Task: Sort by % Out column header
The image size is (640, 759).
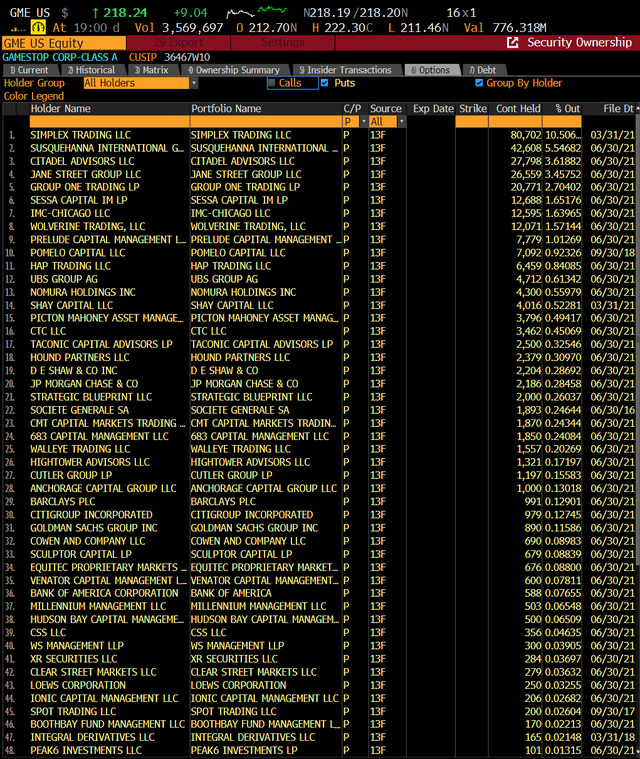Action: (x=567, y=108)
